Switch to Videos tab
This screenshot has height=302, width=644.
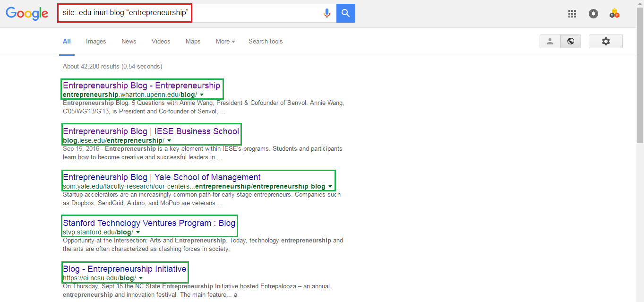[161, 41]
